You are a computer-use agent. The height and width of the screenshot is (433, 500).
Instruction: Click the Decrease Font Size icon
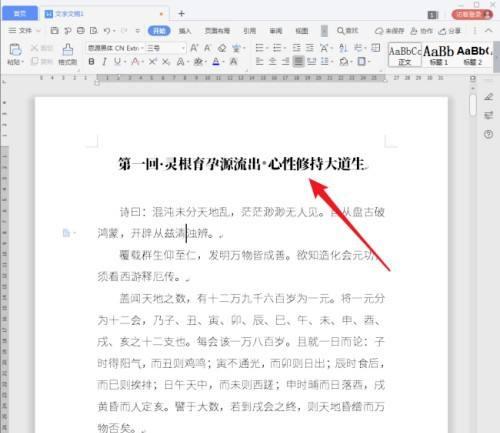pyautogui.click(x=208, y=48)
